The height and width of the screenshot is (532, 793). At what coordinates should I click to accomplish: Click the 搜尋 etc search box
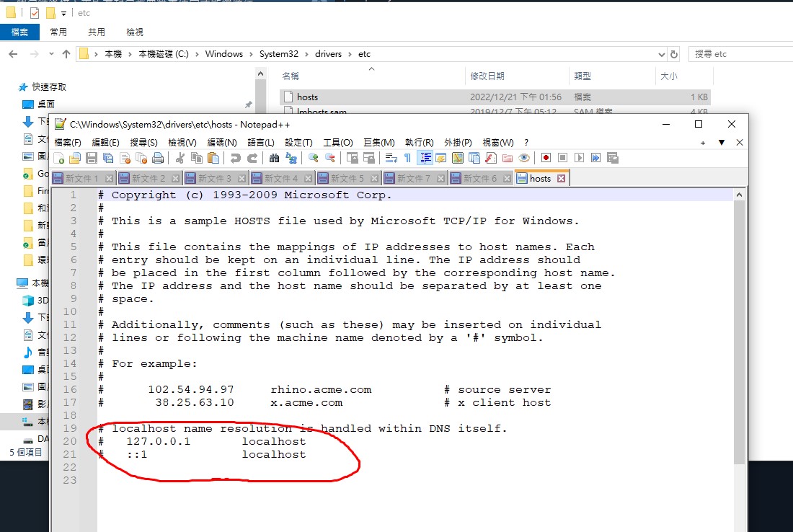pos(739,54)
